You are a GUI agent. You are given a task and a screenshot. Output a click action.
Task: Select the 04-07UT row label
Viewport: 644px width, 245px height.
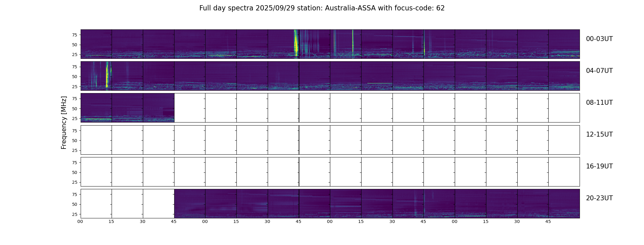[x=599, y=71]
